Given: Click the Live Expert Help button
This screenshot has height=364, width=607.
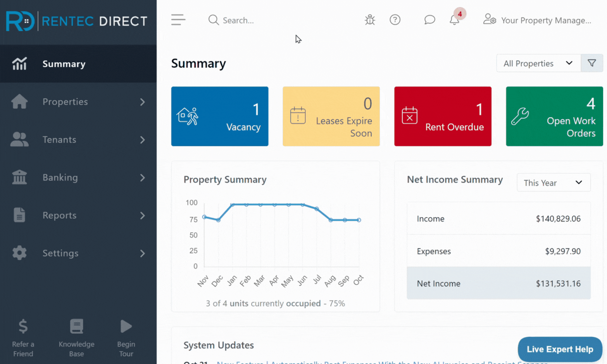Looking at the screenshot, I should 560,349.
